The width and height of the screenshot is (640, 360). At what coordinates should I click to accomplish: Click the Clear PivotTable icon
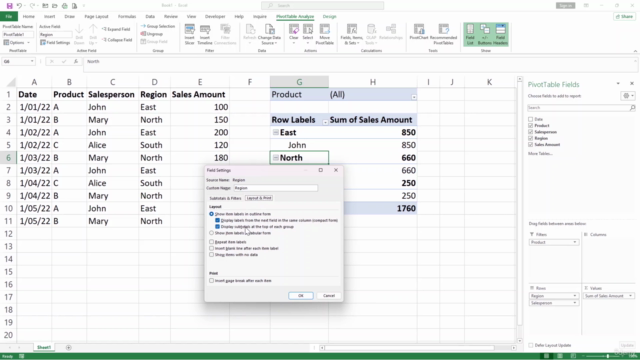point(294,34)
